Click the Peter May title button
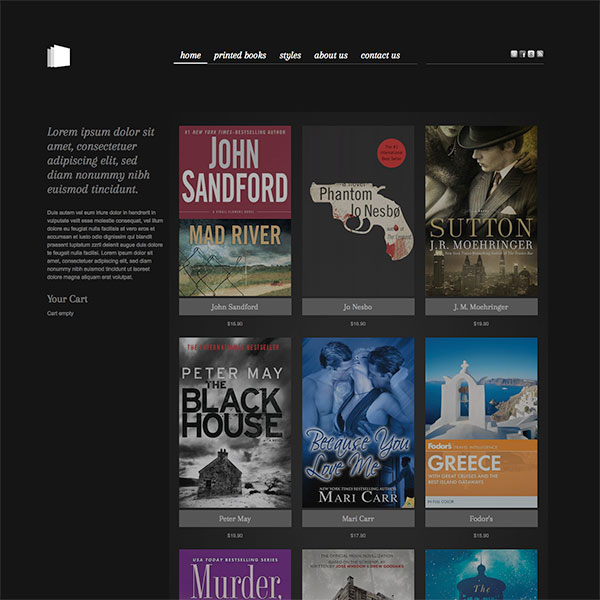600x600 pixels. (235, 519)
